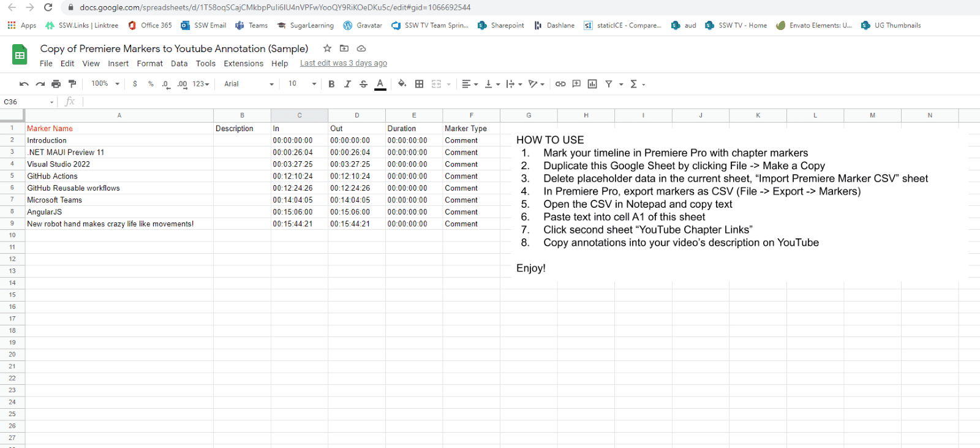This screenshot has width=980, height=448.
Task: Select the Paint format tool
Action: click(72, 84)
